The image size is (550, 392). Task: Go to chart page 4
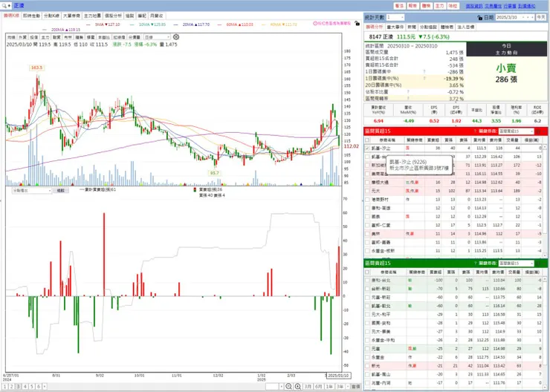(x=25, y=387)
